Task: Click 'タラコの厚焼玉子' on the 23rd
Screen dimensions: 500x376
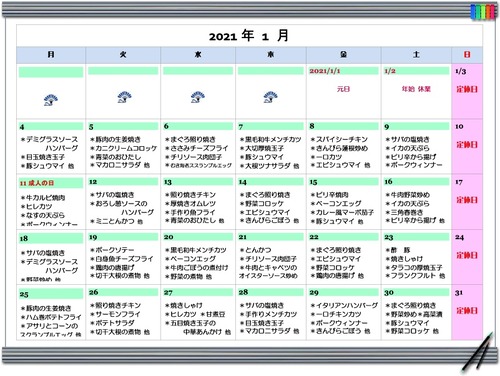Action: tap(416, 267)
